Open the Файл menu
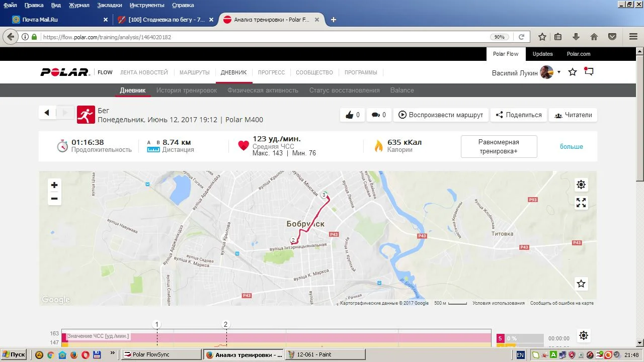The image size is (644, 362). click(x=10, y=5)
